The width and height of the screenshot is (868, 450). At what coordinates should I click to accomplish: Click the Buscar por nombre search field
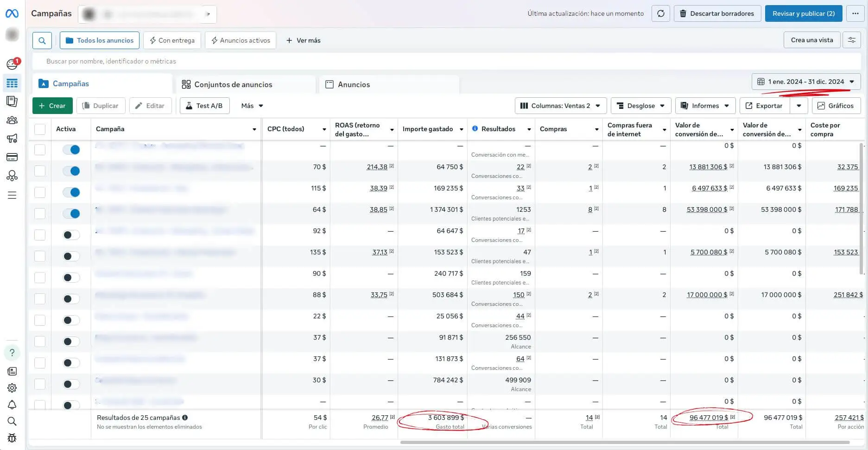[446, 61]
